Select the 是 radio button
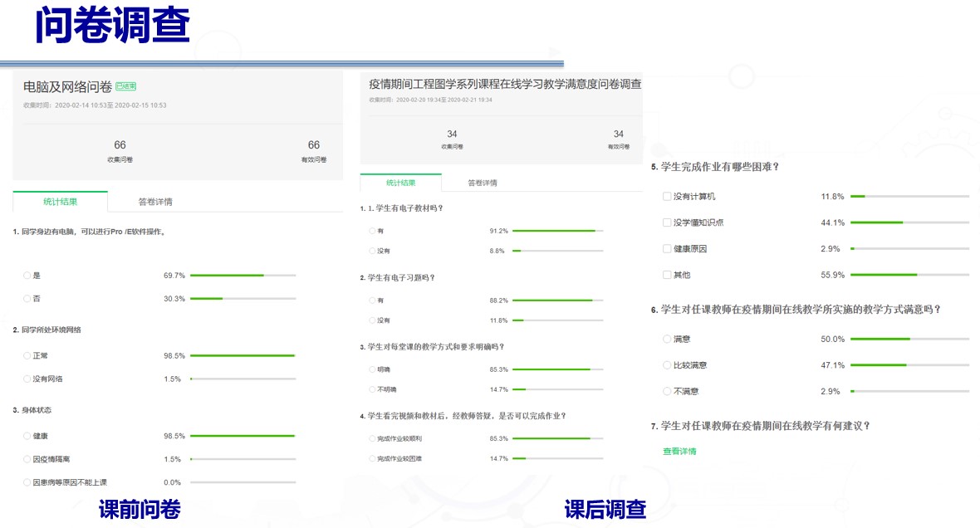980x528 pixels. pos(27,275)
